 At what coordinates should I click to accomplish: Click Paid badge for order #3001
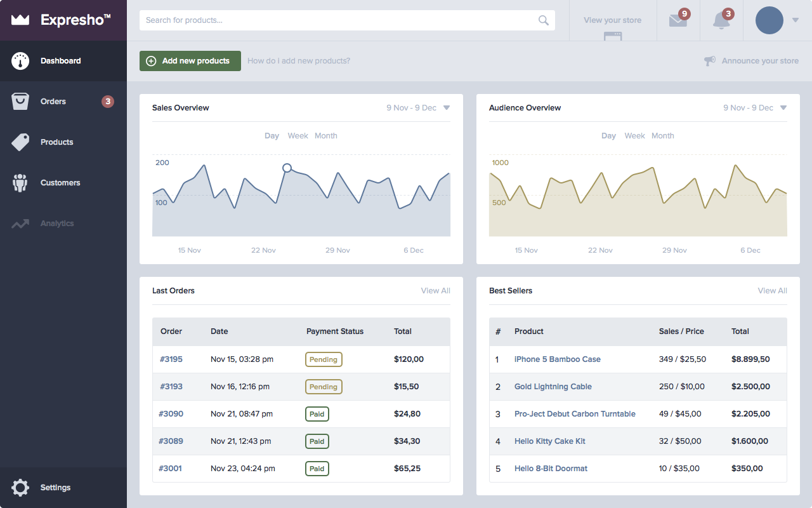(x=317, y=469)
